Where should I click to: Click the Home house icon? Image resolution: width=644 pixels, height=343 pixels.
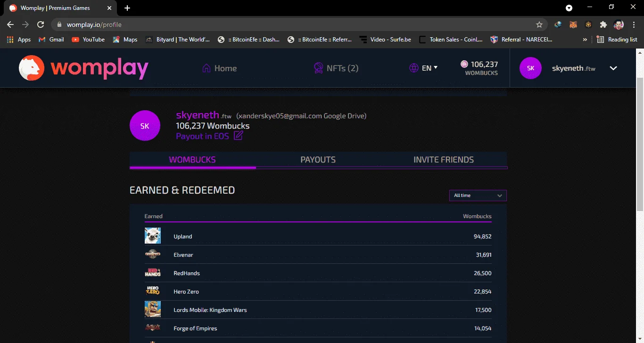[206, 68]
